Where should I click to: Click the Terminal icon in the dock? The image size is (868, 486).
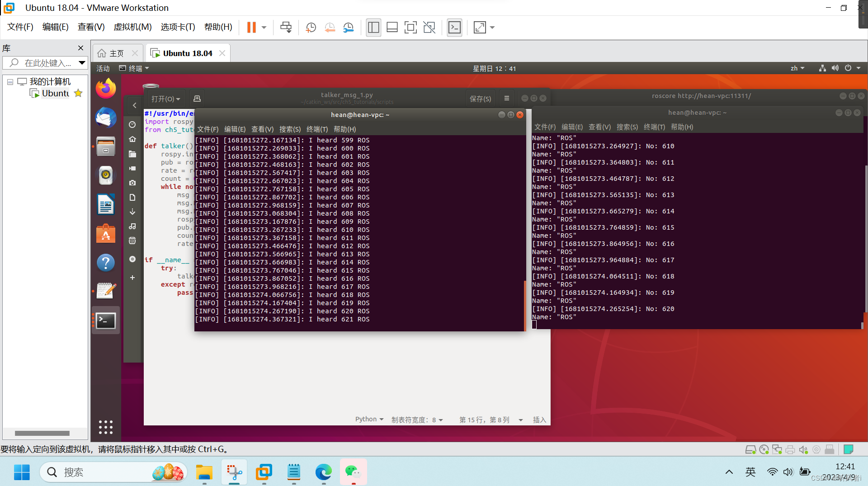tap(106, 321)
